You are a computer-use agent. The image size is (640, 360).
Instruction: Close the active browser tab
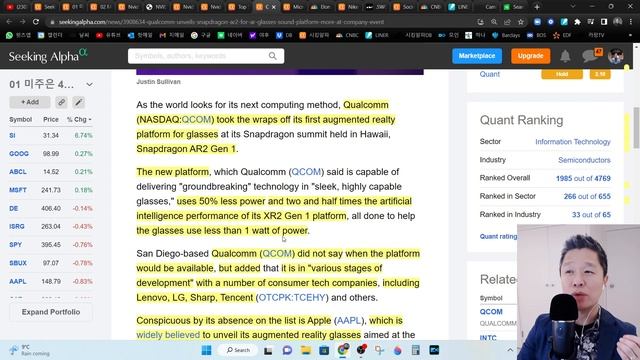point(273,7)
